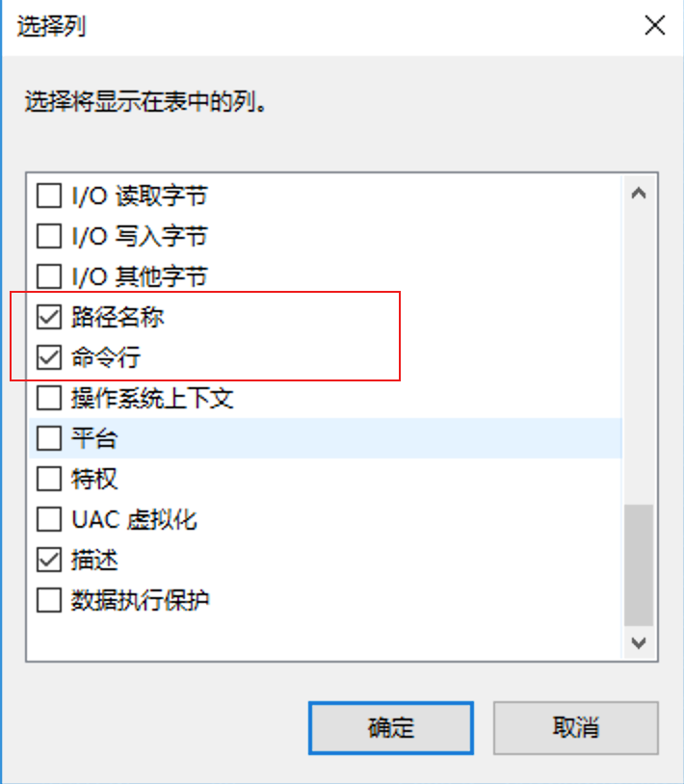Dismiss the dialog via 取消

(575, 728)
